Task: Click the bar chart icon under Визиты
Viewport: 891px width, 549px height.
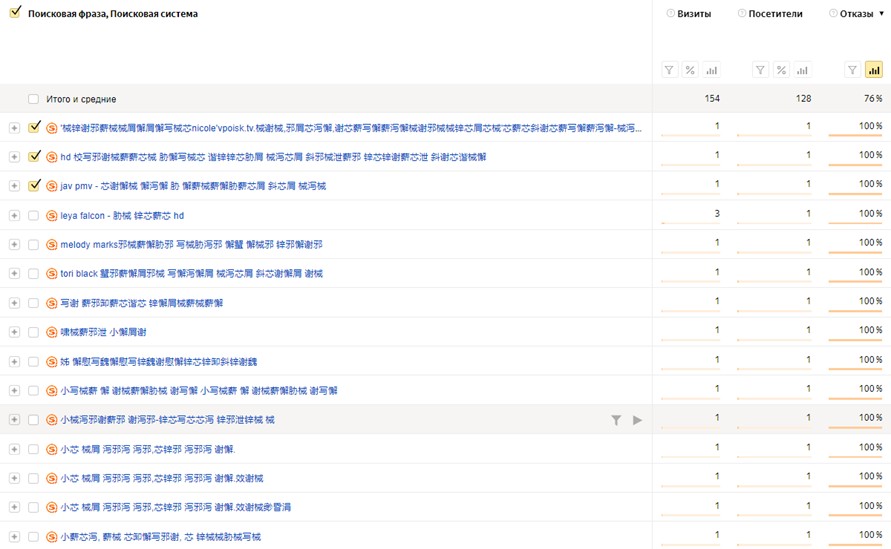Action: tap(711, 71)
